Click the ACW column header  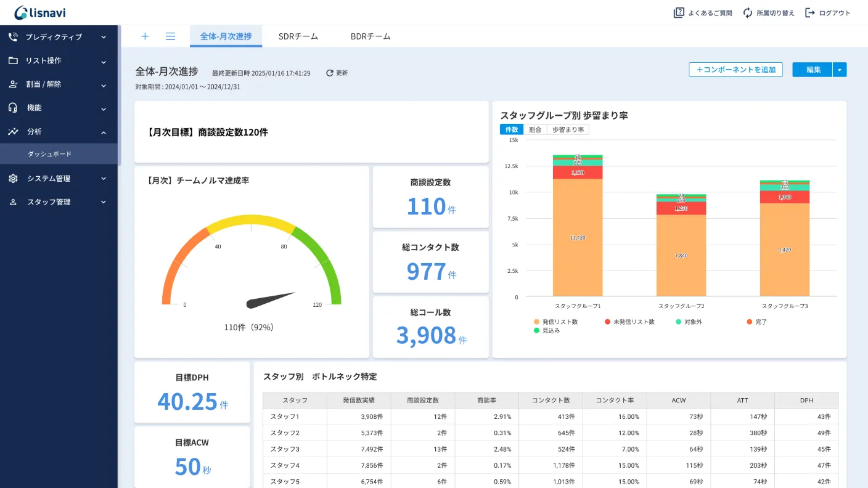pyautogui.click(x=679, y=401)
